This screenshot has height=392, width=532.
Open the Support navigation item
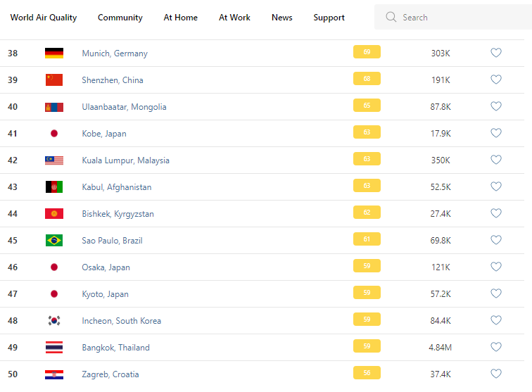329,18
